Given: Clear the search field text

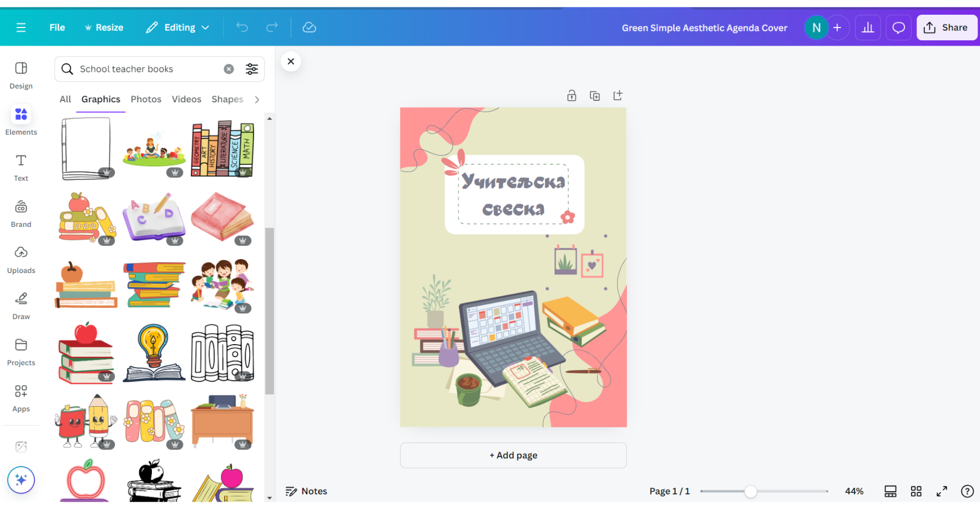Looking at the screenshot, I should [229, 69].
